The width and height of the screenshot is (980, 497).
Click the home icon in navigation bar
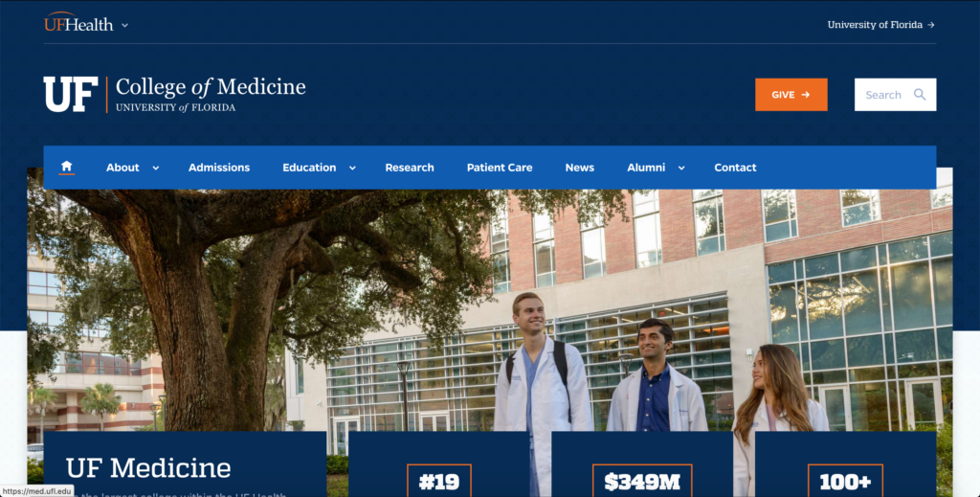[x=66, y=167]
